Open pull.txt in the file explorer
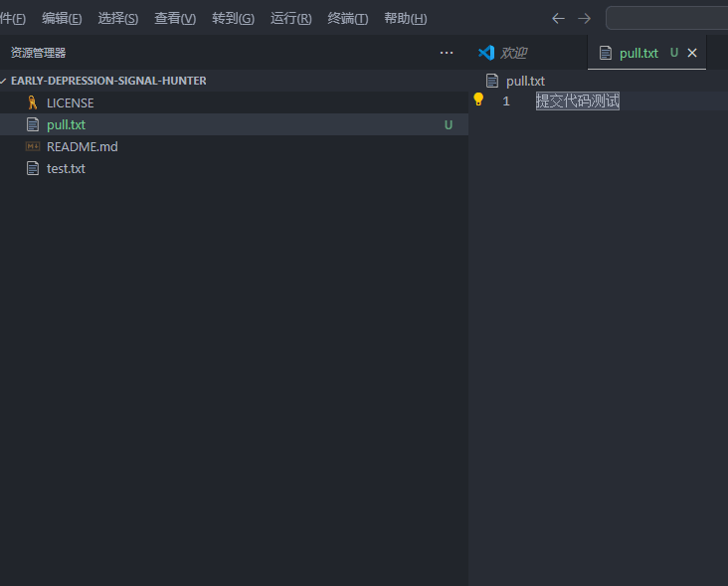Screen dimensions: 728x586 [x=66, y=124]
